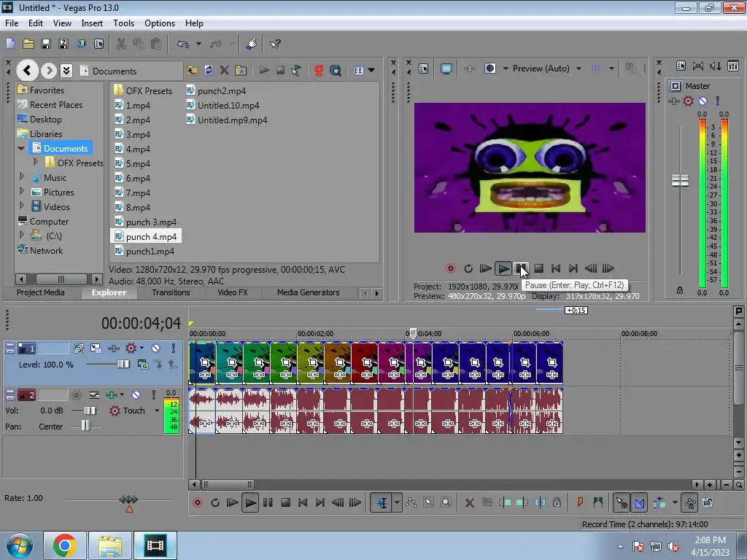Click the Explorer delete red X icon
The height and width of the screenshot is (560, 747).
coord(224,71)
